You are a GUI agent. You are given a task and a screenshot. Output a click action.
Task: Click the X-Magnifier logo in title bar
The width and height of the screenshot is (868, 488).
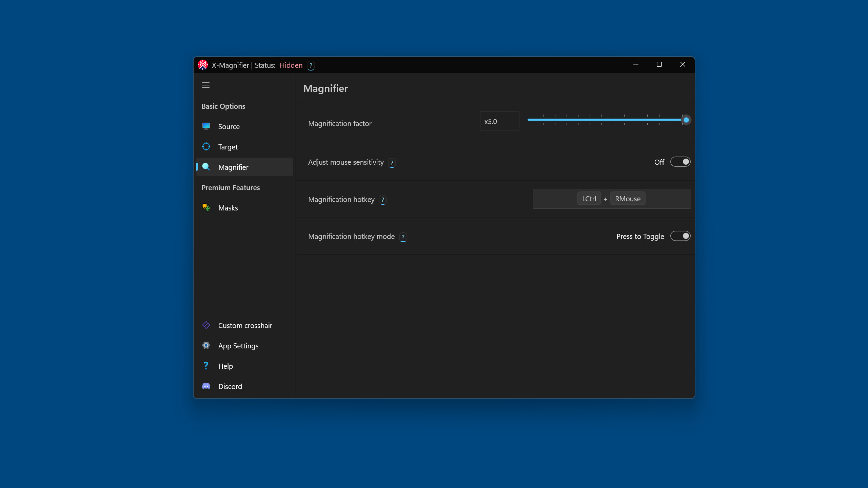(x=203, y=65)
